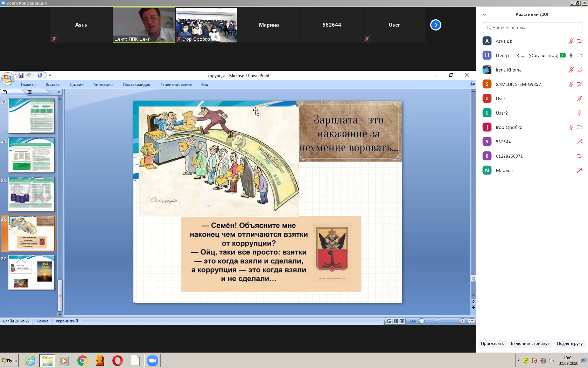The width and height of the screenshot is (588, 368).
Task: Click the microphone icon for Центр ППК
Action: pos(571,55)
